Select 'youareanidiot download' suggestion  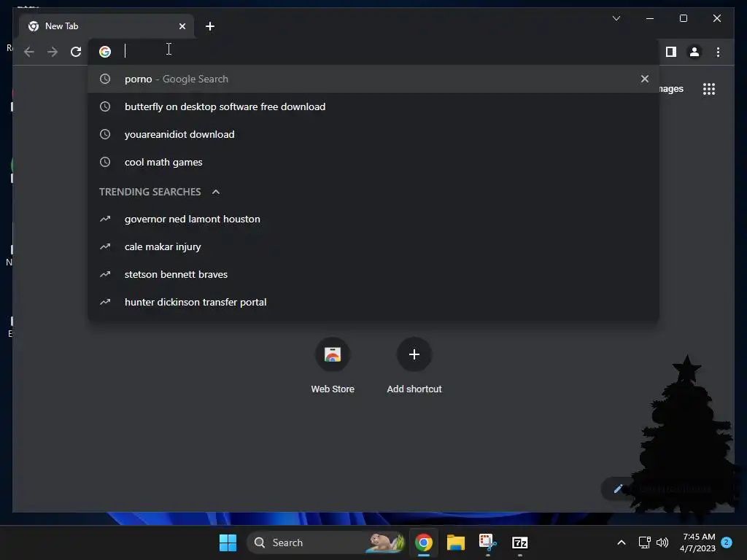click(373, 134)
